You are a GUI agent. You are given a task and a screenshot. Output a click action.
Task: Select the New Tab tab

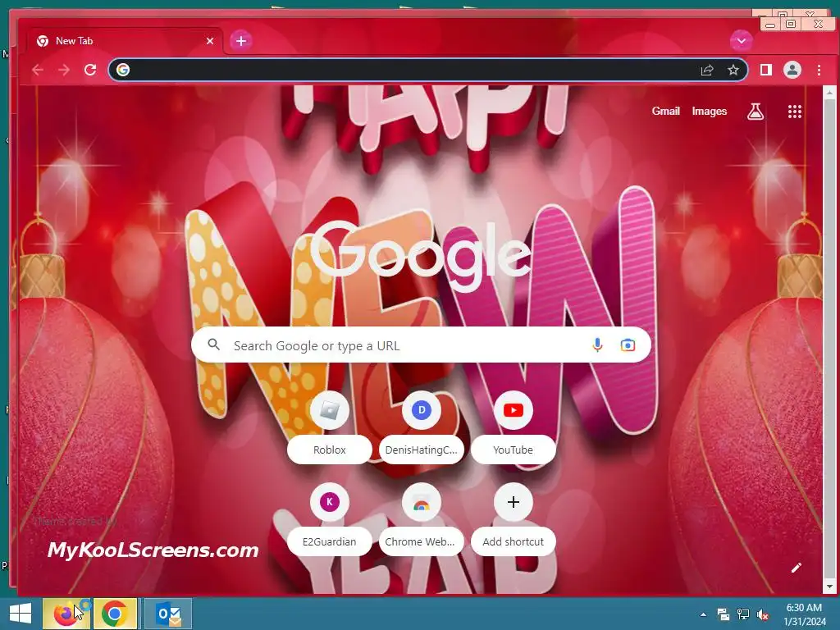click(125, 41)
